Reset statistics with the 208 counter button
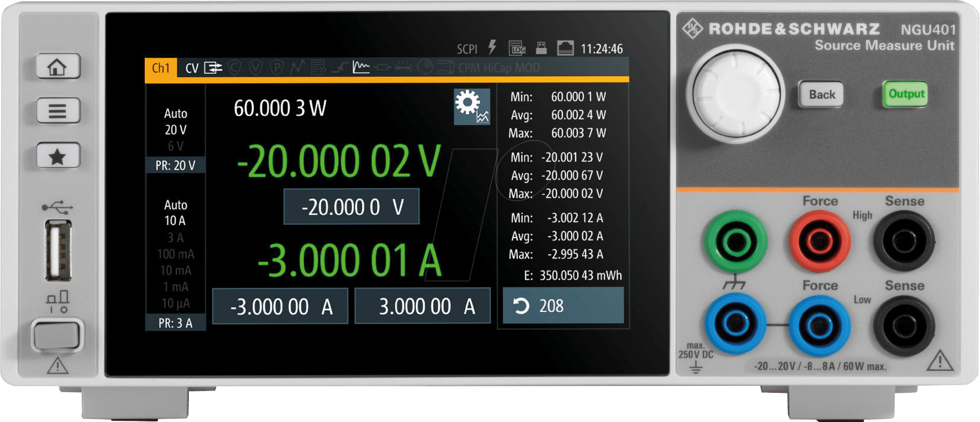 click(x=563, y=306)
